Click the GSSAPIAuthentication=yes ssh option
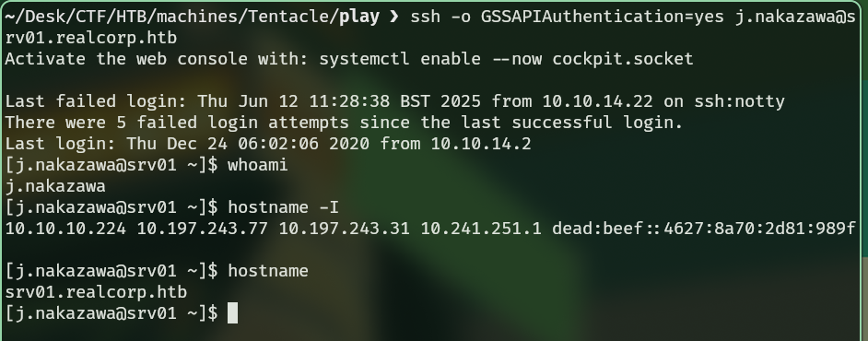The height and width of the screenshot is (341, 868). tap(603, 17)
